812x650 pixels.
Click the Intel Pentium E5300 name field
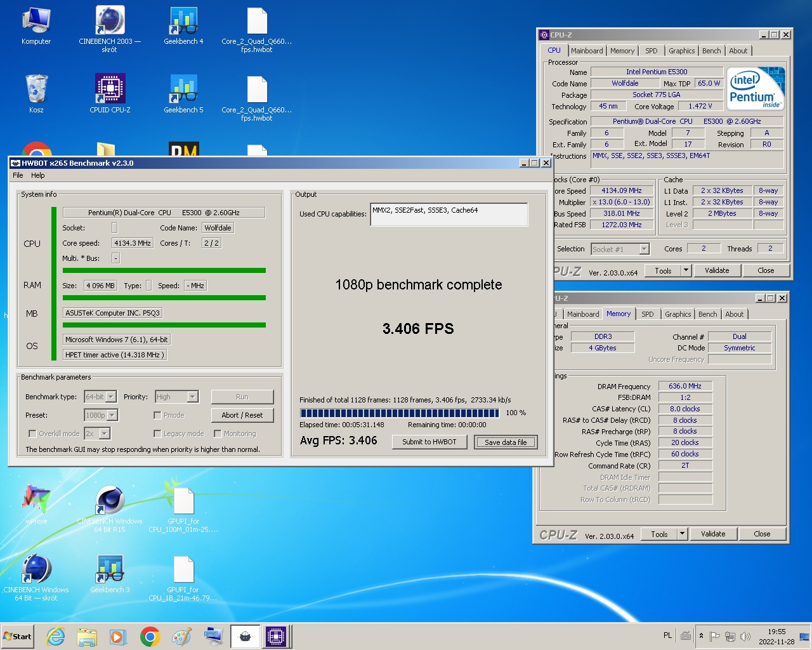657,72
